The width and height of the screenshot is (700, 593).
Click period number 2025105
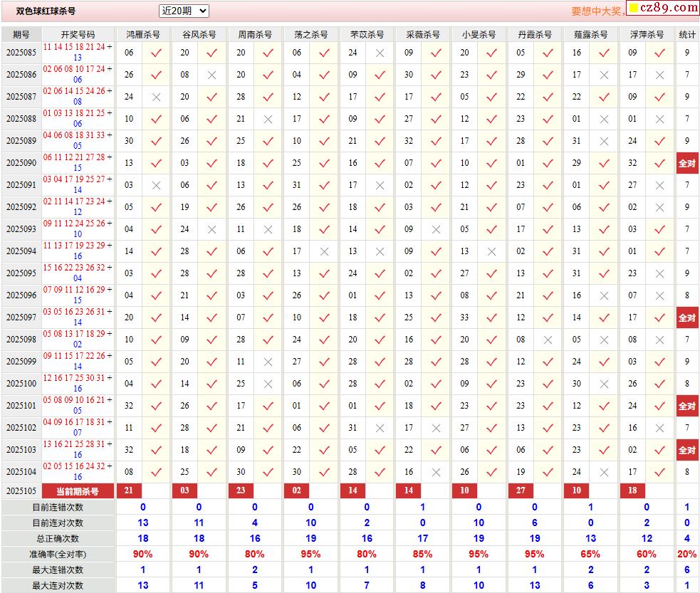point(21,490)
